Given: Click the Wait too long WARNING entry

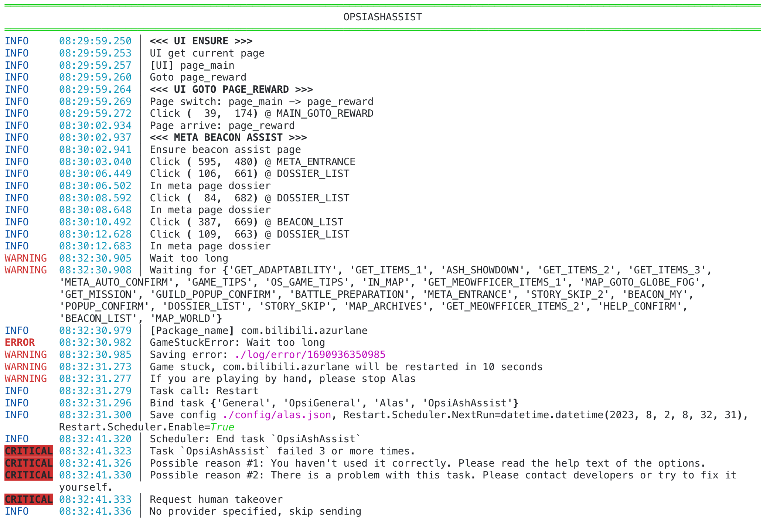Looking at the screenshot, I should [x=188, y=258].
